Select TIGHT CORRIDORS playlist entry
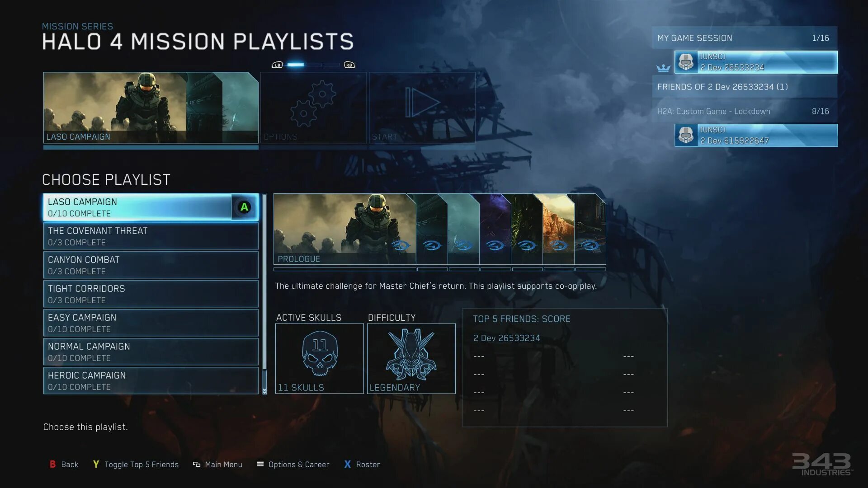This screenshot has height=488, width=868. tap(150, 294)
